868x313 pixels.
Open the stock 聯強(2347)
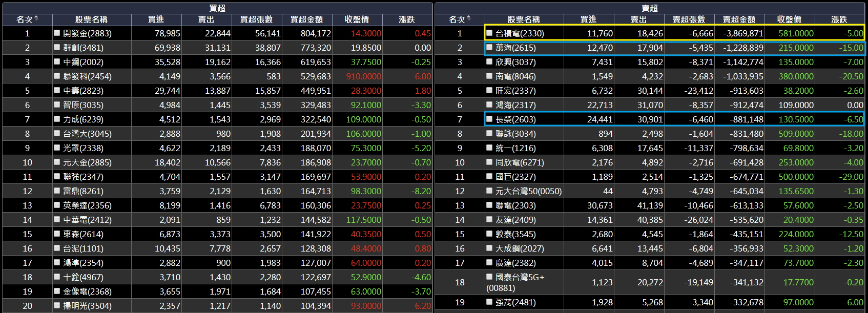[83, 177]
